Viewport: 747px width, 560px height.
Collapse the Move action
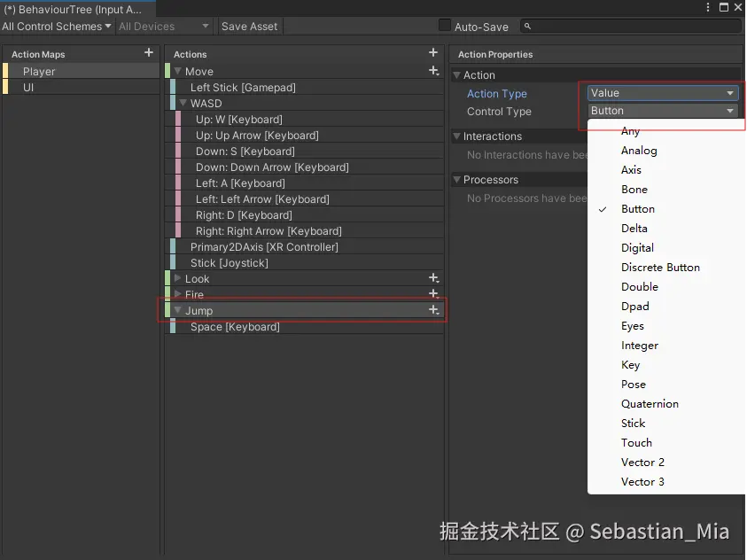pyautogui.click(x=178, y=71)
